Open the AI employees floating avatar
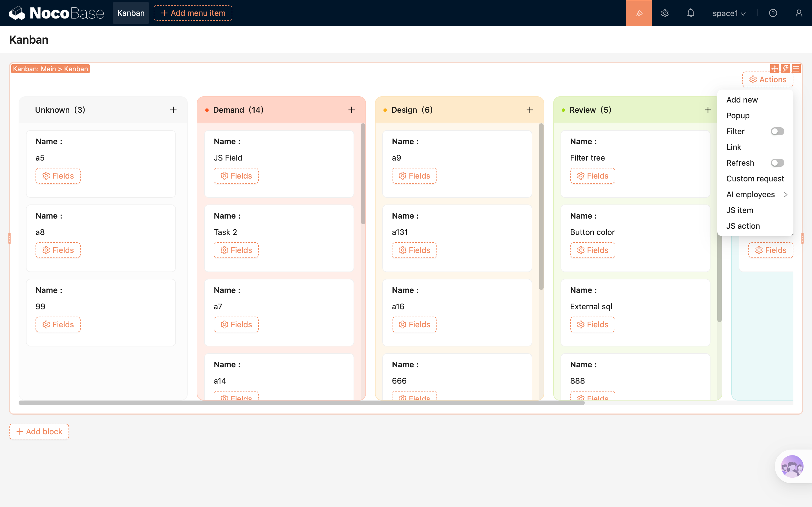Screen dimensions: 812x507 (x=792, y=466)
